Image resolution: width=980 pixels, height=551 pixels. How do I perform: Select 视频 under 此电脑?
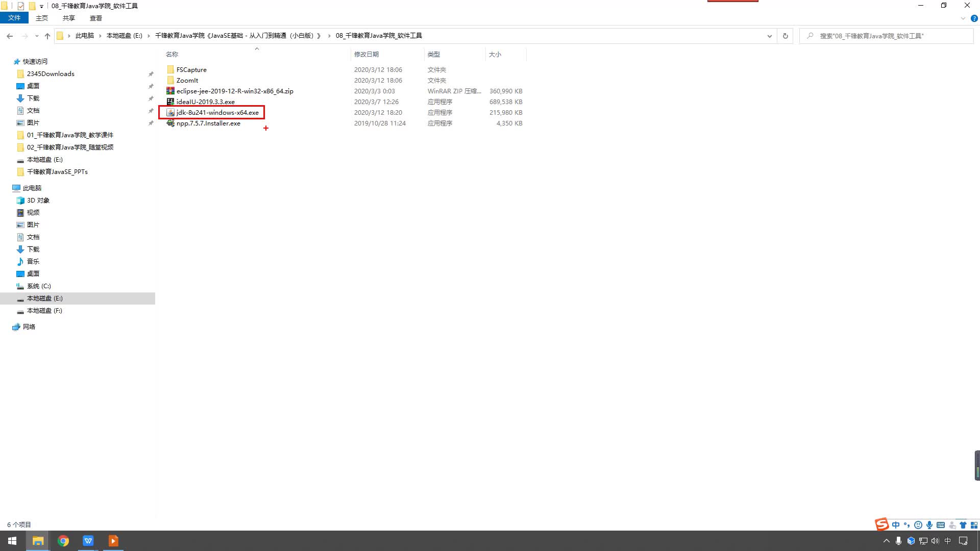point(33,212)
